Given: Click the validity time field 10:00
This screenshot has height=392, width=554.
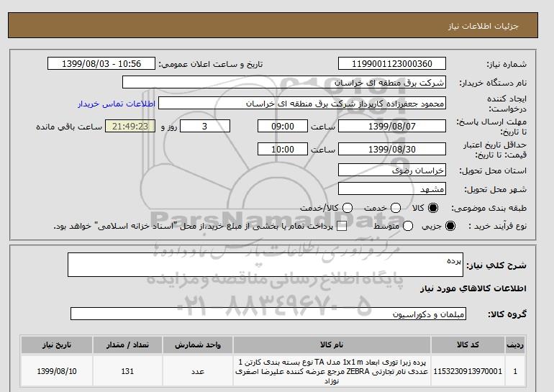Looking at the screenshot, I should click(x=283, y=149).
